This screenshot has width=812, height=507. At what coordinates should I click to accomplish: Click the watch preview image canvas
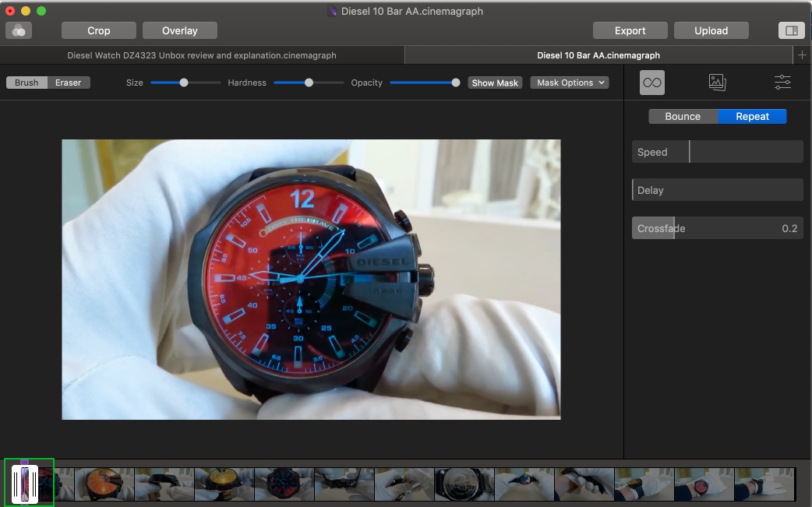tap(311, 280)
